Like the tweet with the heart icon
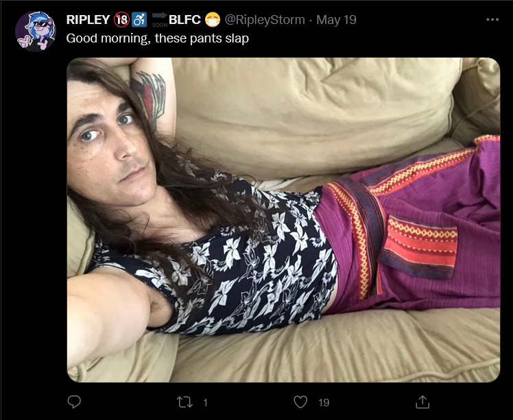The width and height of the screenshot is (513, 420). (x=300, y=402)
